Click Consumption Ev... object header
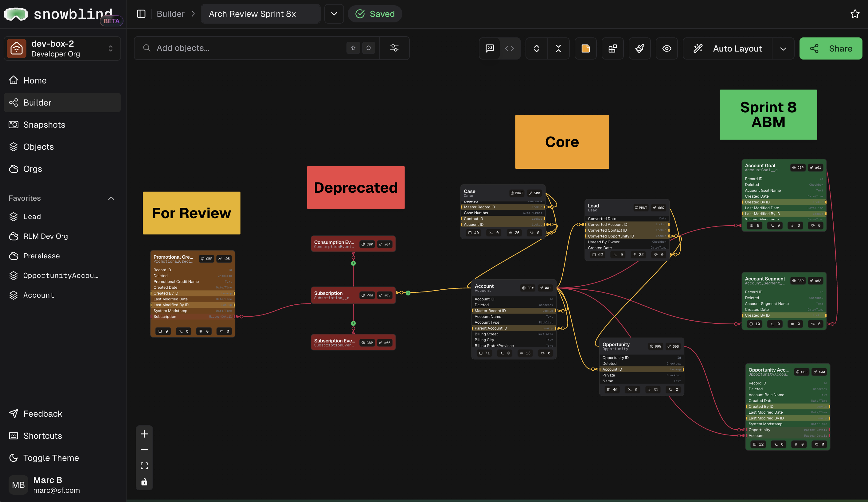The width and height of the screenshot is (868, 502). (353, 244)
